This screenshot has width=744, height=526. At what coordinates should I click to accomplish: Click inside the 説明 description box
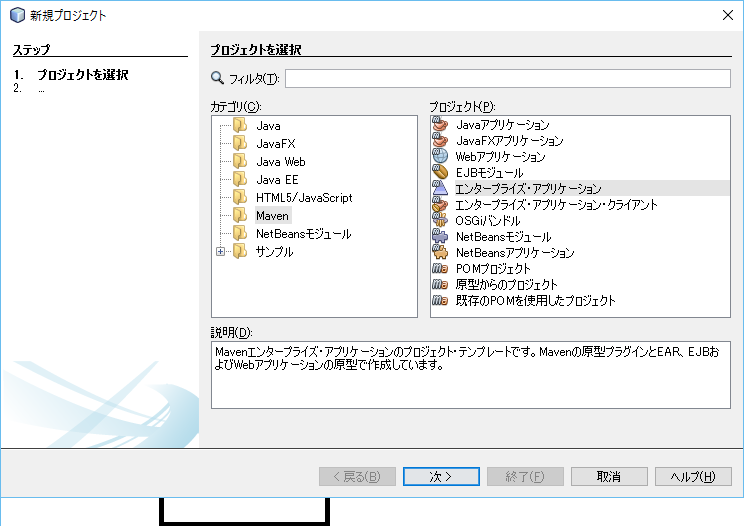tap(471, 375)
